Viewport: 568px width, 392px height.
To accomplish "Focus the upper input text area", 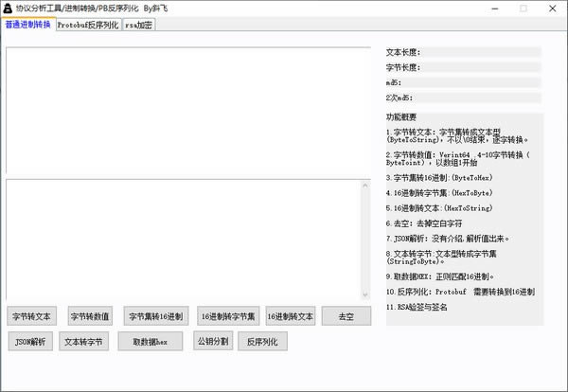I will pyautogui.click(x=188, y=111).
